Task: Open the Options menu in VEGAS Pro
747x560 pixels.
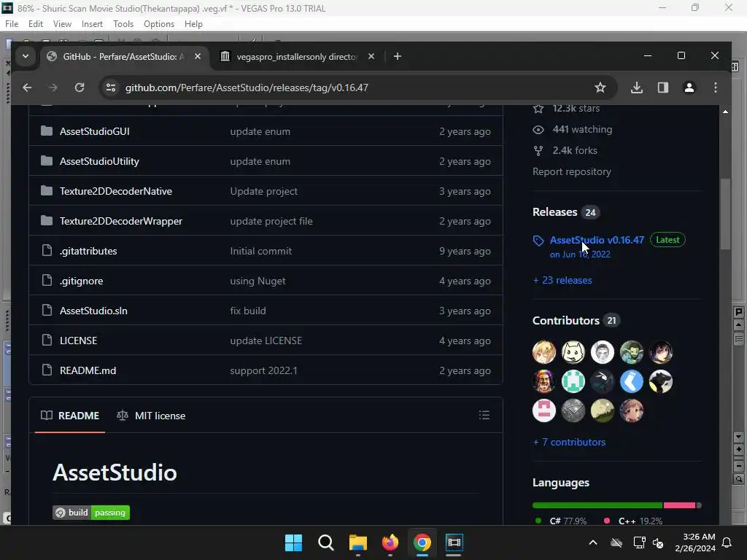Action: point(158,24)
